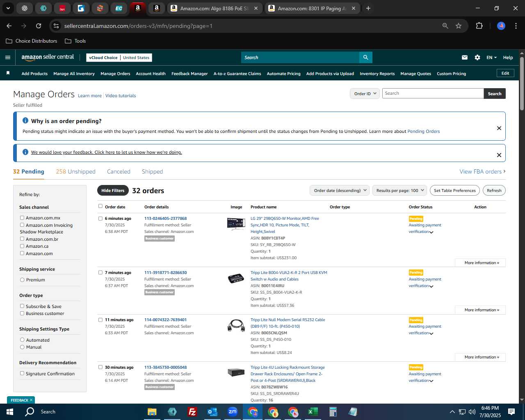Open the settings gear icon
This screenshot has width=525, height=420.
tap(477, 57)
